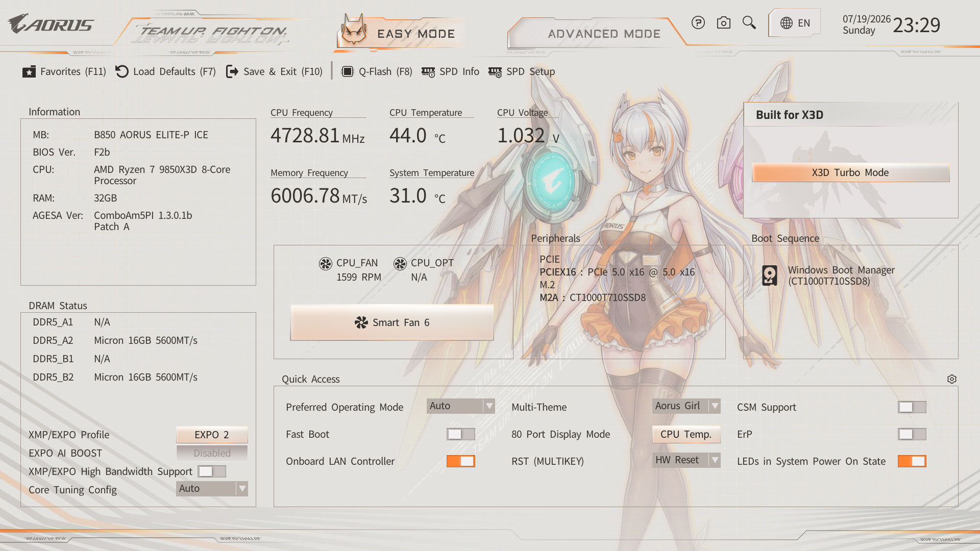
Task: Click the CPU Frequency 4728.81 MHz value
Action: 317,136
